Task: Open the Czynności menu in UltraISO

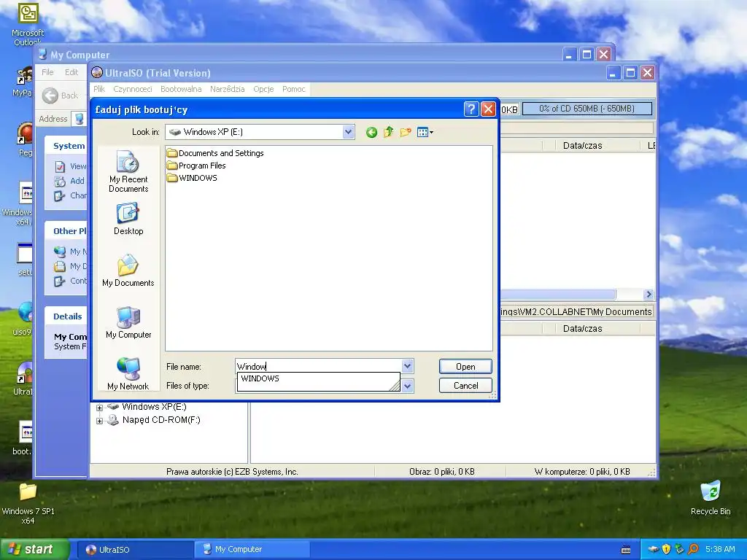Action: 133,89
